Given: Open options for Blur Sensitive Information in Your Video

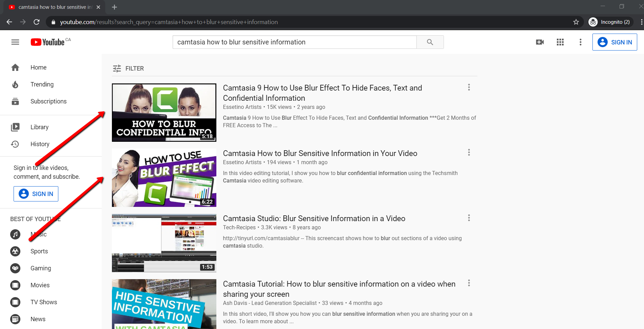Looking at the screenshot, I should (x=469, y=153).
